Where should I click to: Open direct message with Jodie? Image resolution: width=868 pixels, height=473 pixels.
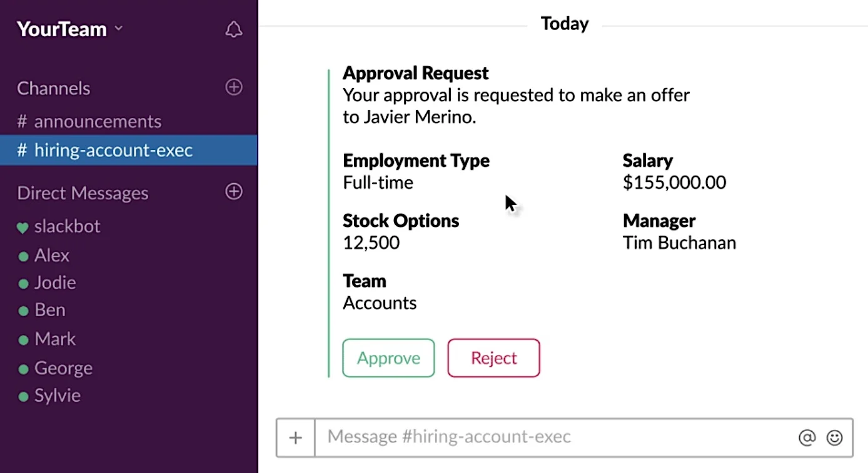[55, 283]
